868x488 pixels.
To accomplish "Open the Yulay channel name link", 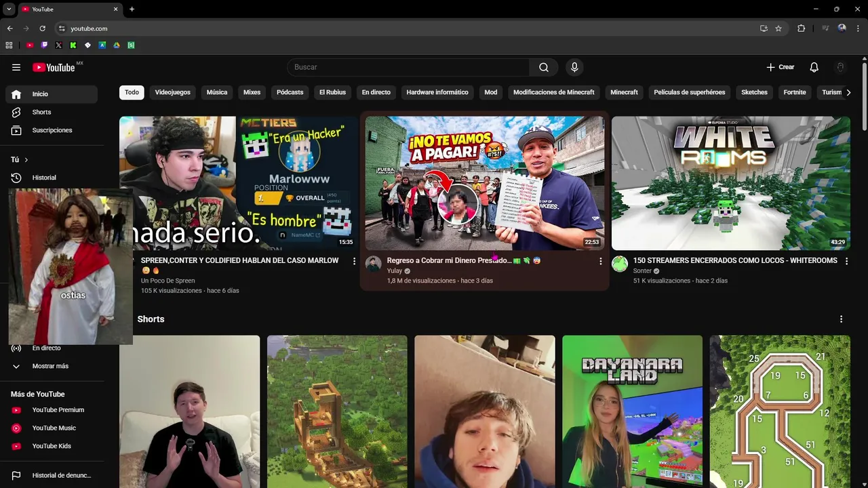I will [x=395, y=271].
